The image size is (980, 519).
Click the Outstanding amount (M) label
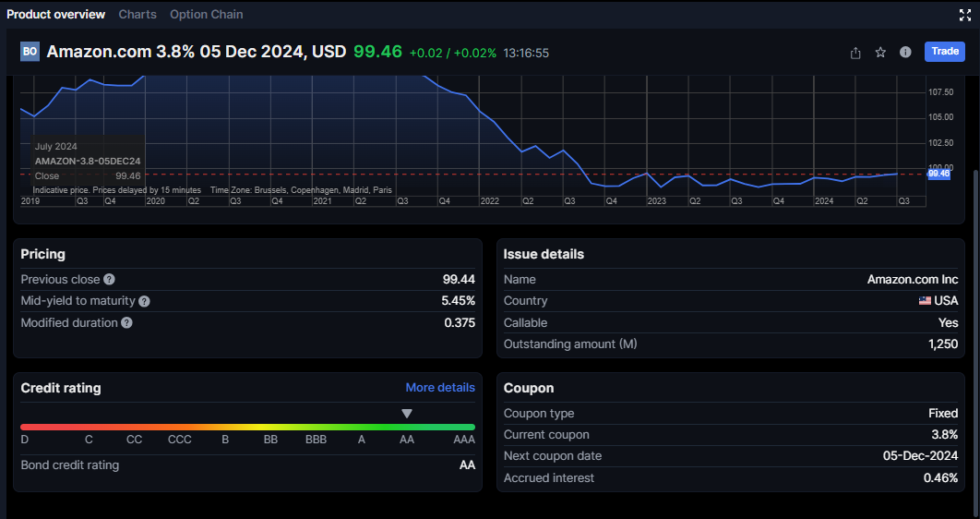point(570,344)
